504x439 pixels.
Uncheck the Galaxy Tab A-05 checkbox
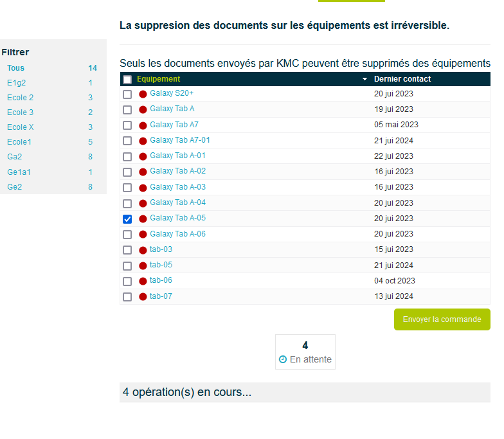(x=127, y=219)
